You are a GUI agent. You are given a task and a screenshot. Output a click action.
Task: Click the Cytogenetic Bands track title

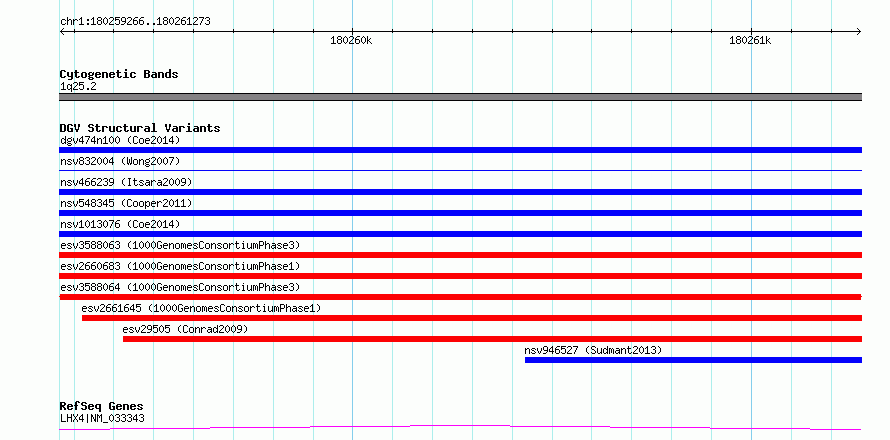pos(119,74)
